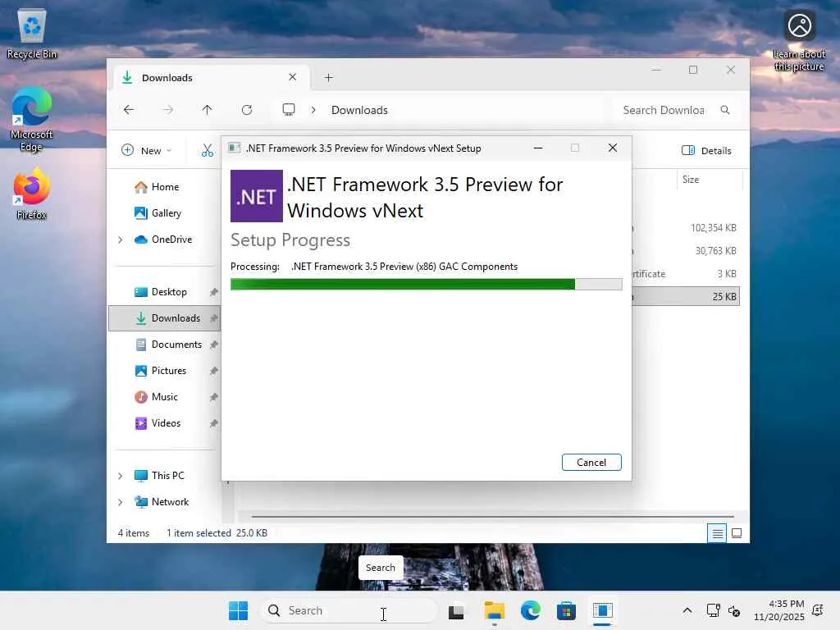Close the .NET Setup dialog

(613, 148)
